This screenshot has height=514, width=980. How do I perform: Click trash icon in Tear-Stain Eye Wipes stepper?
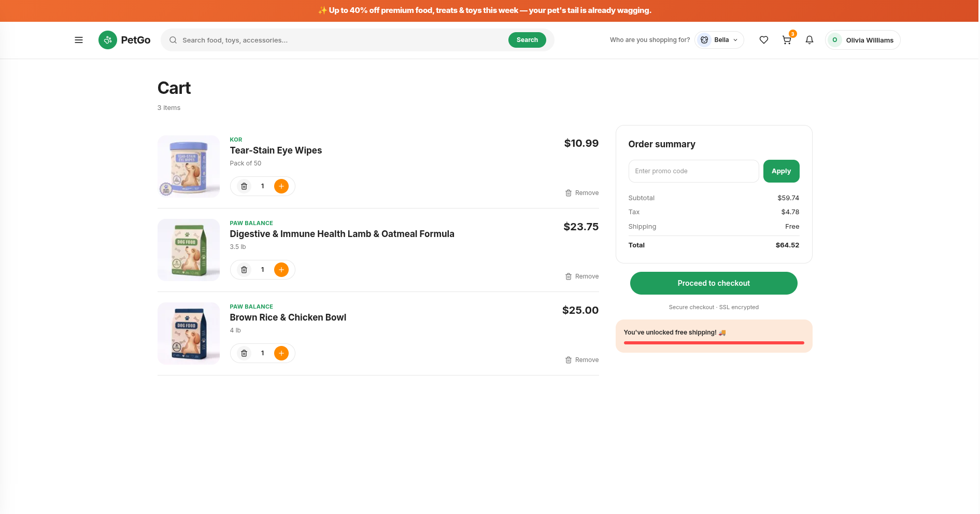click(x=244, y=186)
